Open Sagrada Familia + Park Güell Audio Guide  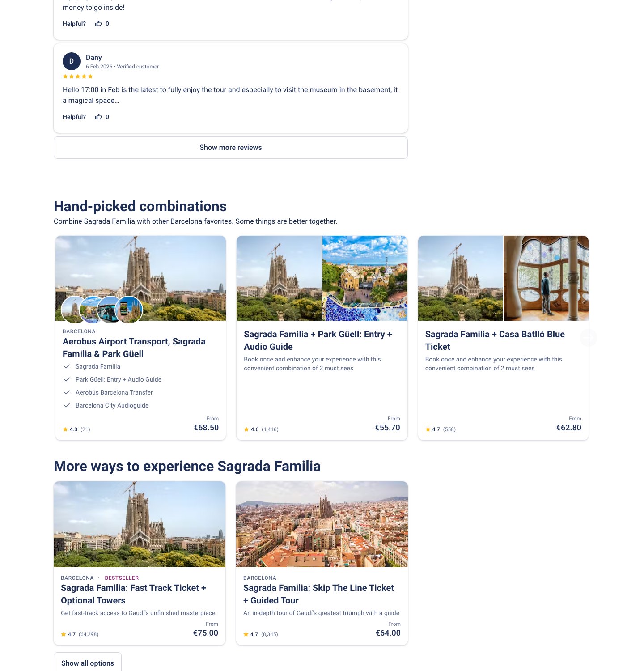point(318,340)
